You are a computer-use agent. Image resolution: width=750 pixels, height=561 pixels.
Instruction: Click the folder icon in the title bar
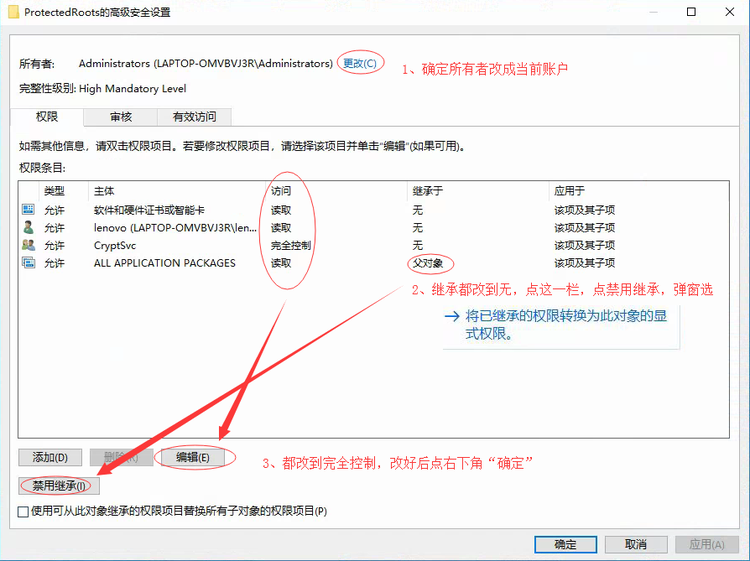click(12, 13)
